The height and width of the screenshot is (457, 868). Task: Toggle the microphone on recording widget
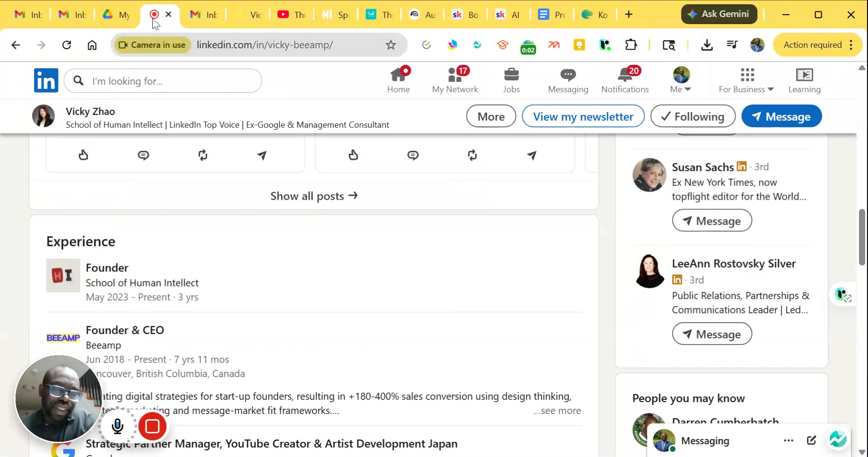118,426
